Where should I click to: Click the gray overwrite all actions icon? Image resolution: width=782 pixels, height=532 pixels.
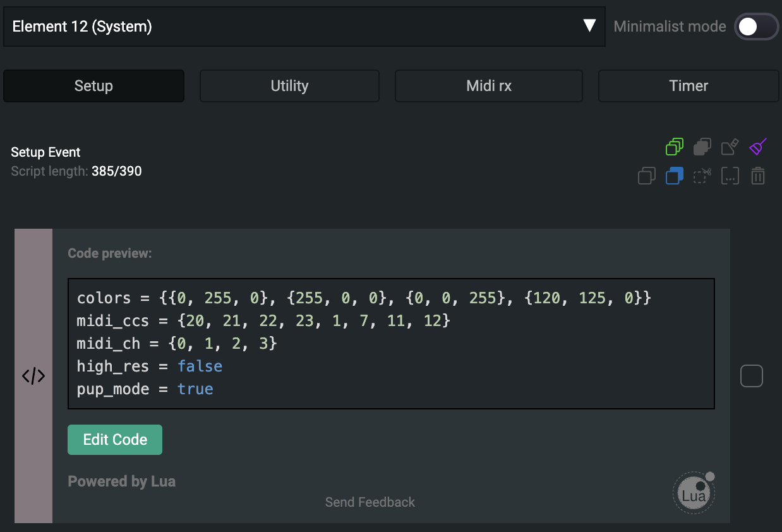[x=702, y=147]
